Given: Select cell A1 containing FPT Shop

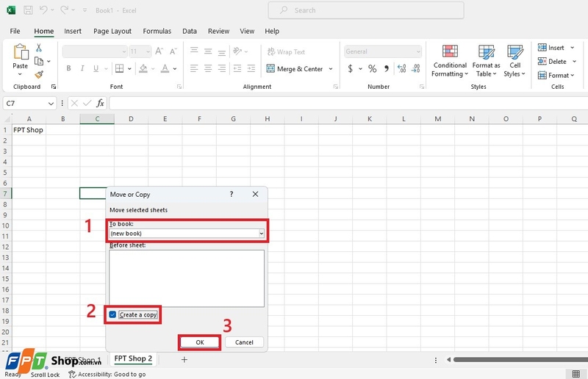Looking at the screenshot, I should tap(29, 130).
